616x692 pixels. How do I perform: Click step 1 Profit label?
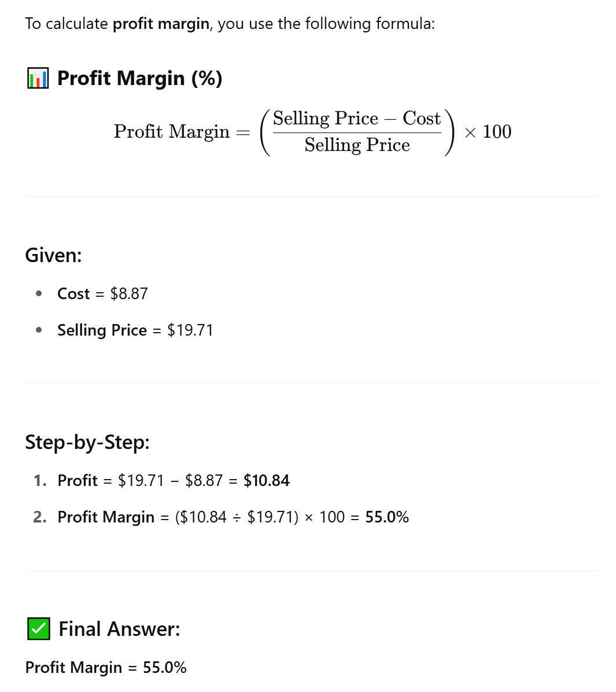(x=78, y=481)
